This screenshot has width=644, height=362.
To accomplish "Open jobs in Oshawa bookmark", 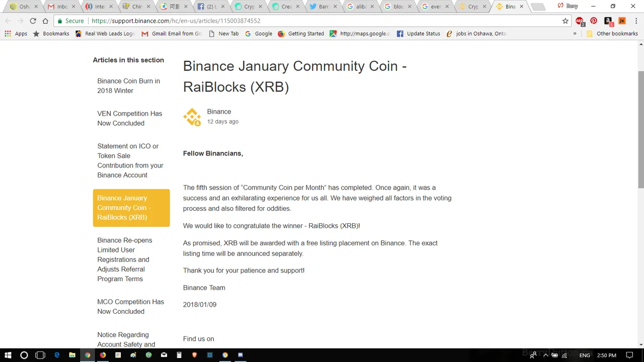I will [x=476, y=34].
